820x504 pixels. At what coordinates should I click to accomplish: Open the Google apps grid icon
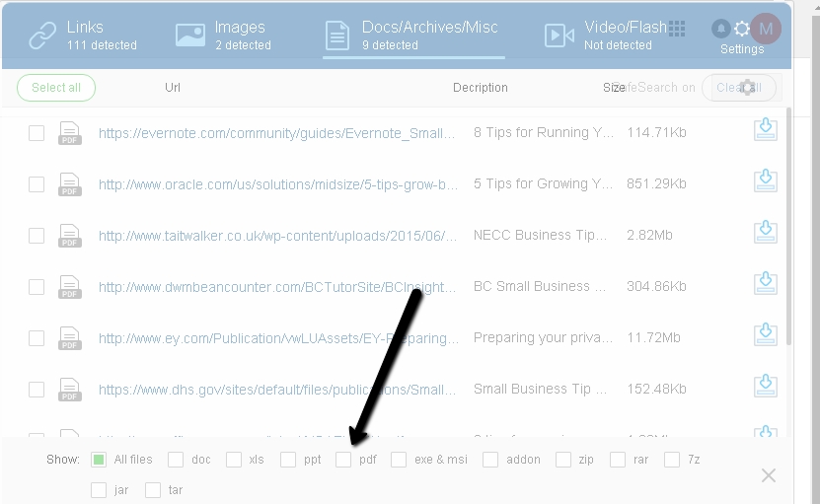(677, 29)
